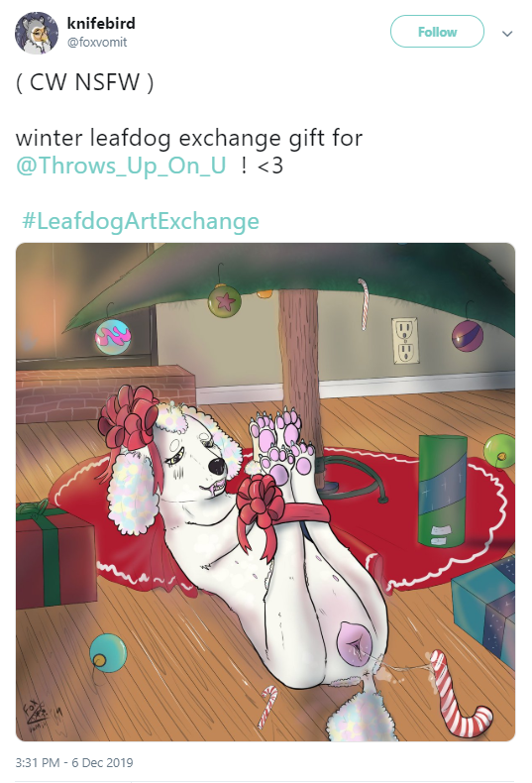Click the 3:31 PM - 6 Dec 2019 timestamp
The image size is (532, 783).
74,762
